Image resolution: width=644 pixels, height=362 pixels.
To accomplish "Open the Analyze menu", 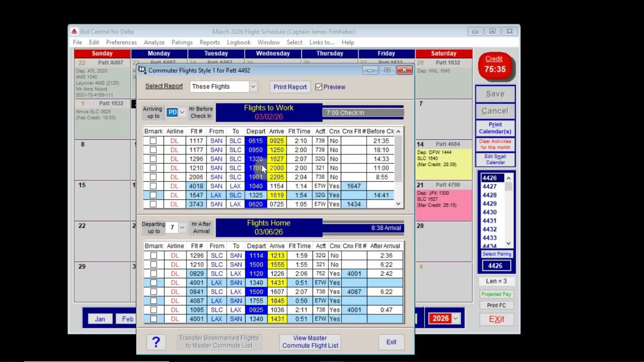I will tap(154, 42).
